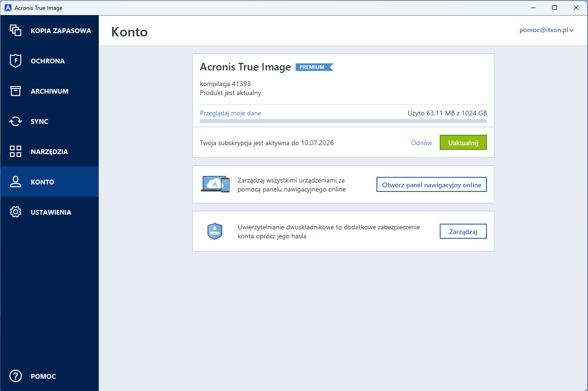Click the two-factor shield lock icon

[215, 231]
